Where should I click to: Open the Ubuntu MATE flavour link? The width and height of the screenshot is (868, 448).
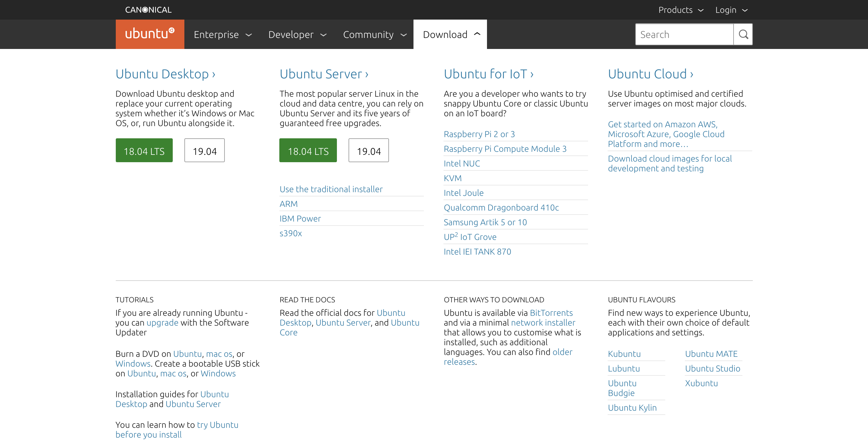711,354
